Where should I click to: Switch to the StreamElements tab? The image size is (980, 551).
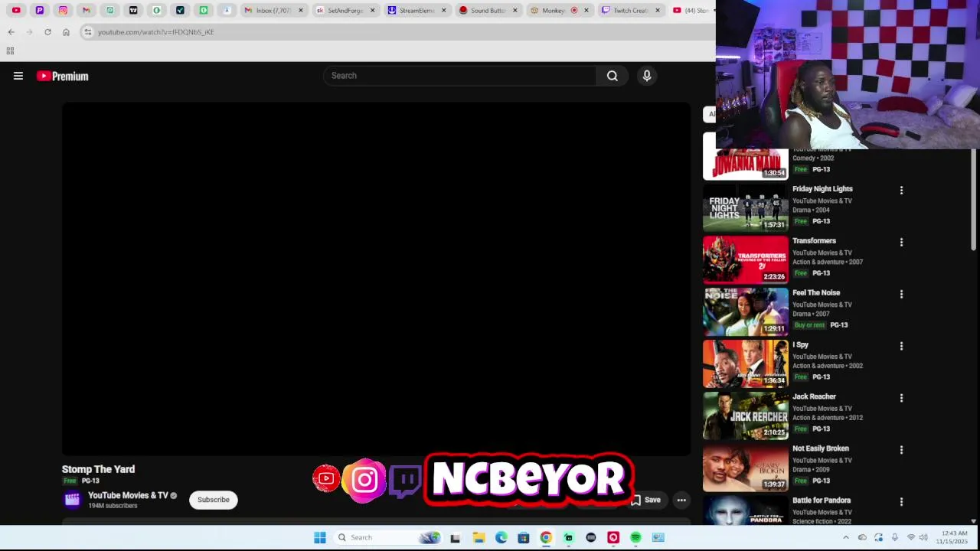pyautogui.click(x=416, y=10)
